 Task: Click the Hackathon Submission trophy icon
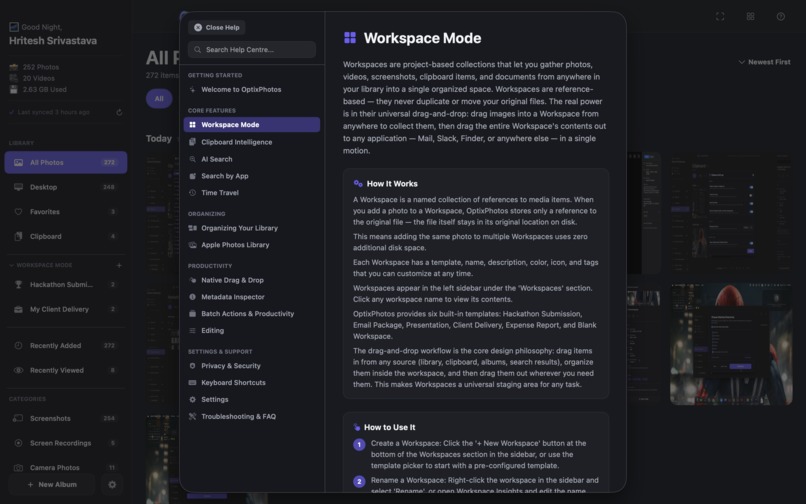[x=19, y=284]
